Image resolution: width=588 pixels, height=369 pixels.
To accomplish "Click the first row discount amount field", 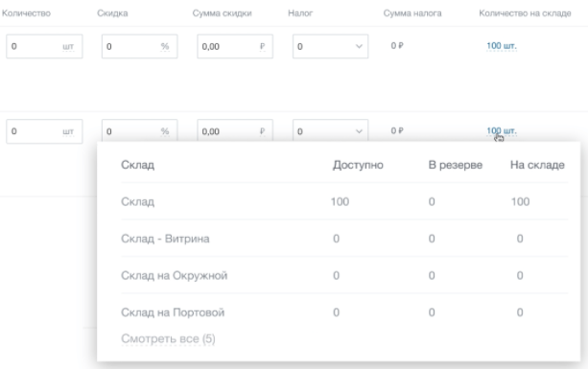I will pyautogui.click(x=235, y=46).
